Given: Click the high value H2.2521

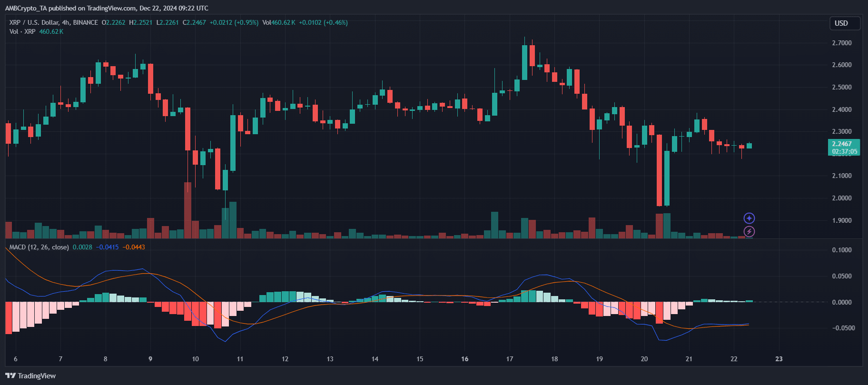Looking at the screenshot, I should pos(141,22).
